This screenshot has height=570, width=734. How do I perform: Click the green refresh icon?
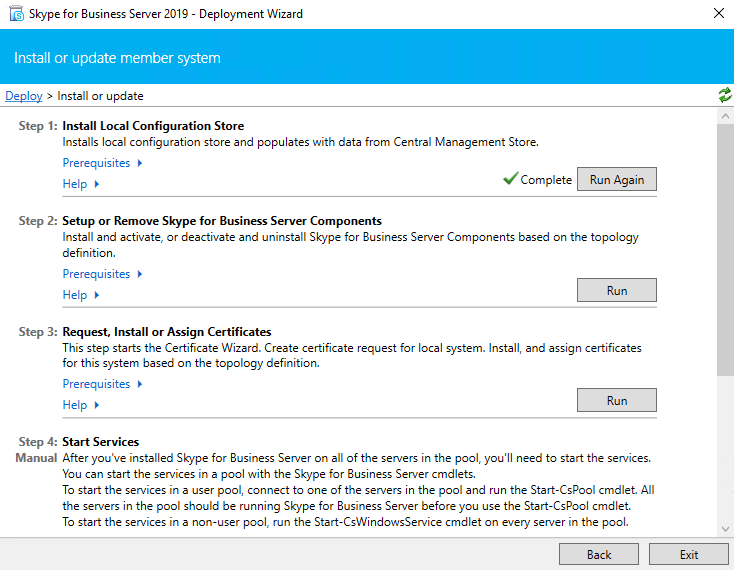point(725,95)
